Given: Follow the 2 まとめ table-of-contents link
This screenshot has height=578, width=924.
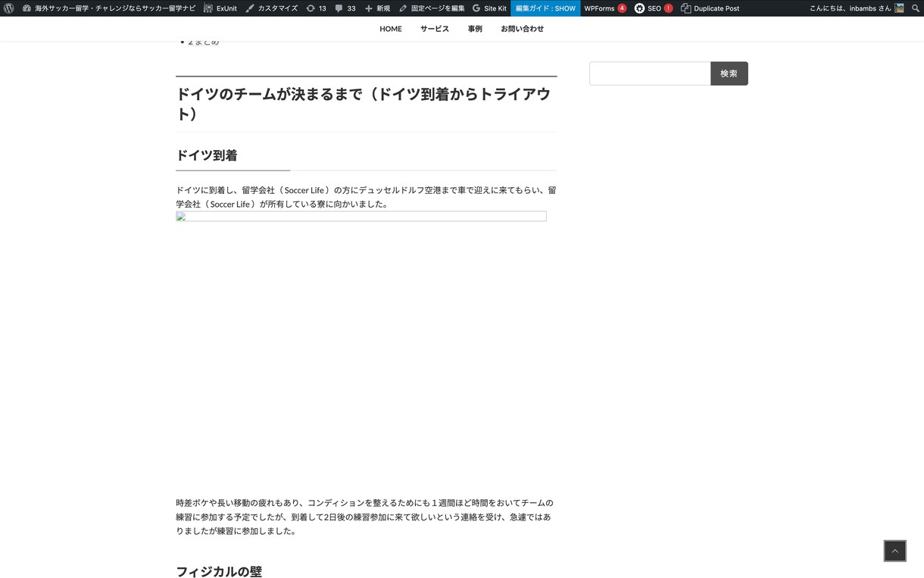Looking at the screenshot, I should point(204,42).
